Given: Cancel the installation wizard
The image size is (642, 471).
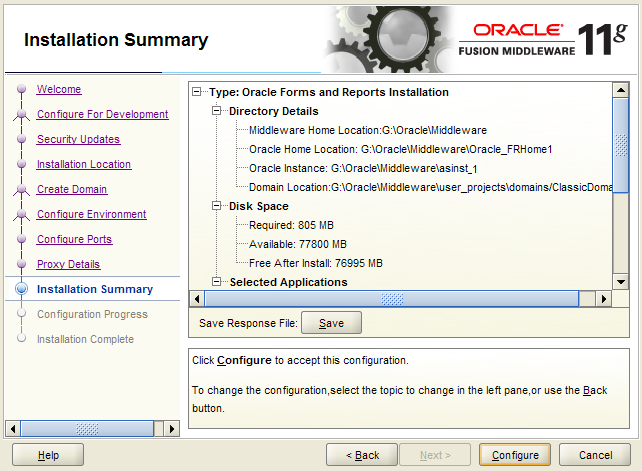Looking at the screenshot, I should point(594,455).
